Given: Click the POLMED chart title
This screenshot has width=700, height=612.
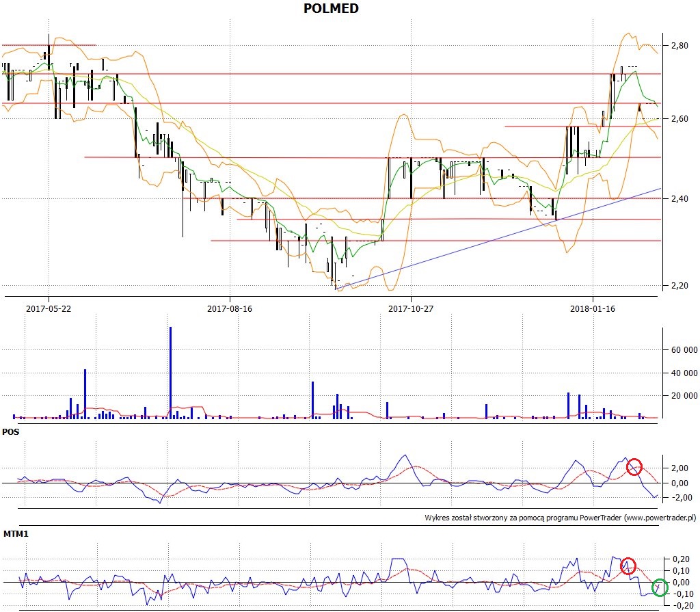Looking at the screenshot, I should pos(331,8).
